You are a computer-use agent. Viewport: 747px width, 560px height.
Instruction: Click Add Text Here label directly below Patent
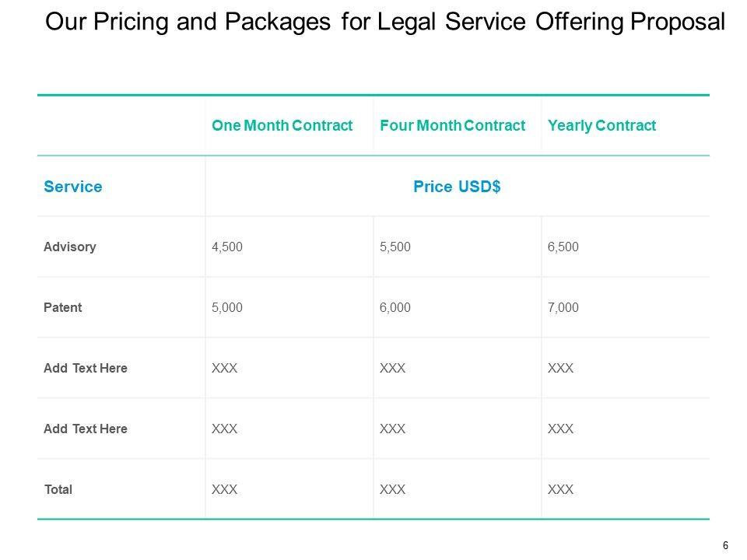pos(86,368)
